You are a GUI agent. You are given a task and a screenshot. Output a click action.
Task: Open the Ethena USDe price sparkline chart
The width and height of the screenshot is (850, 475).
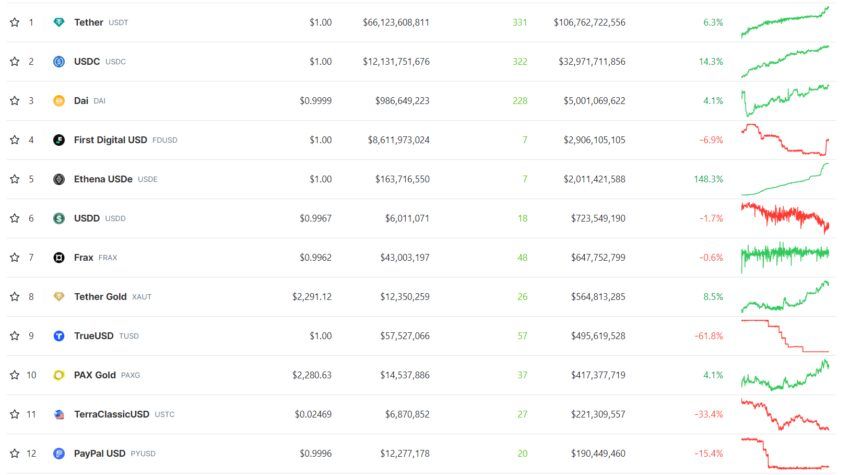[x=785, y=179]
